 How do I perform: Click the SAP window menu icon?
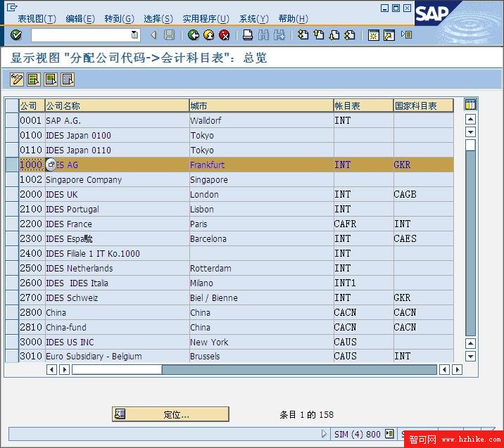click(x=12, y=7)
